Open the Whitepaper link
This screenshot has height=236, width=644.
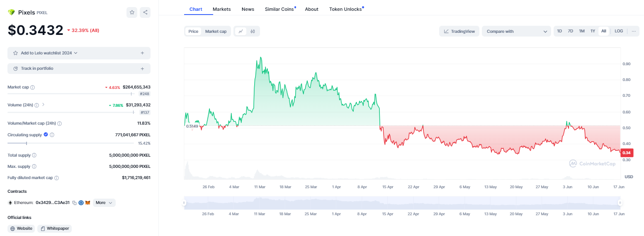54,229
